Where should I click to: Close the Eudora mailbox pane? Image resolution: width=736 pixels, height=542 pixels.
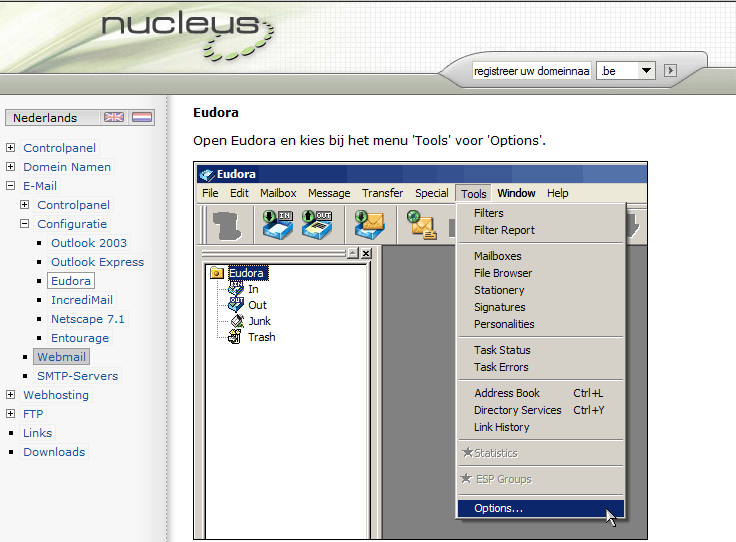click(x=366, y=253)
